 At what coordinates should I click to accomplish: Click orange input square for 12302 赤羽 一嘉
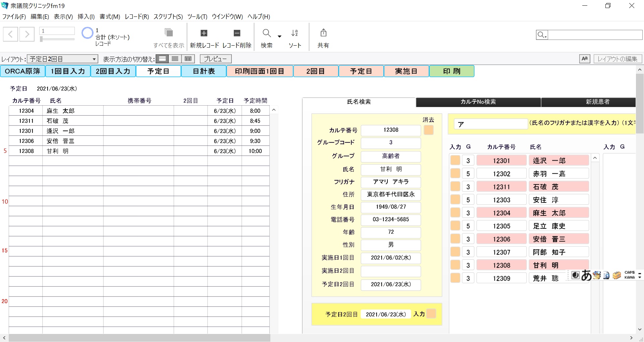[455, 173]
